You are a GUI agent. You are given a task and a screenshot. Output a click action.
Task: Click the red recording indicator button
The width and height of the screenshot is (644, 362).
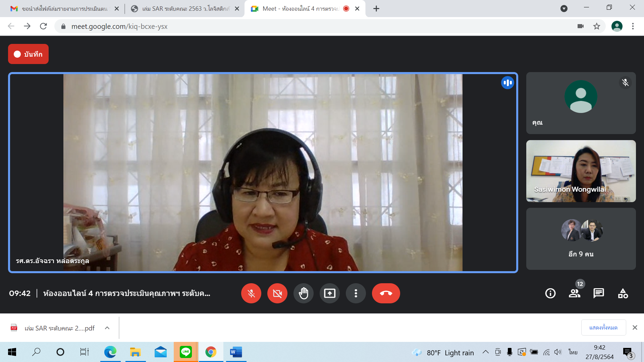pyautogui.click(x=28, y=54)
